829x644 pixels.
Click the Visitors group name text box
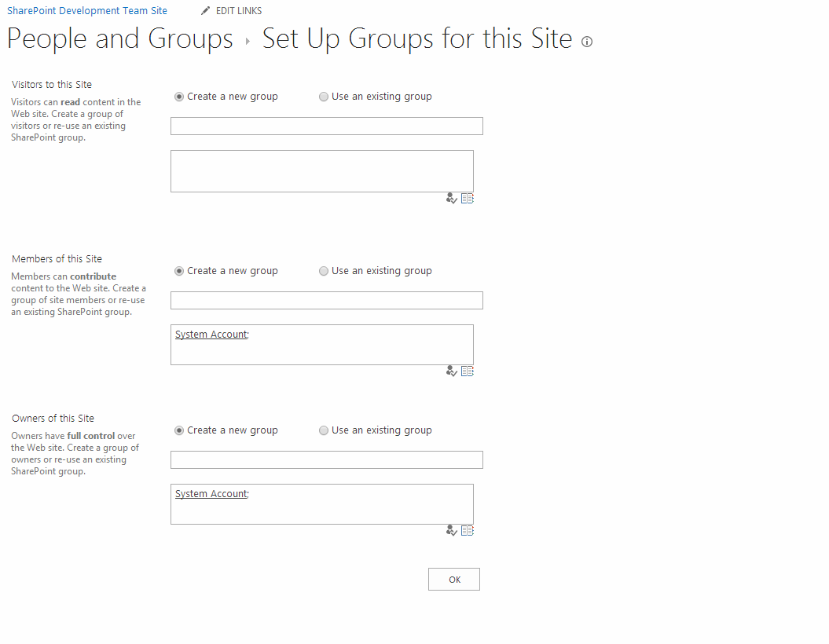tap(326, 126)
